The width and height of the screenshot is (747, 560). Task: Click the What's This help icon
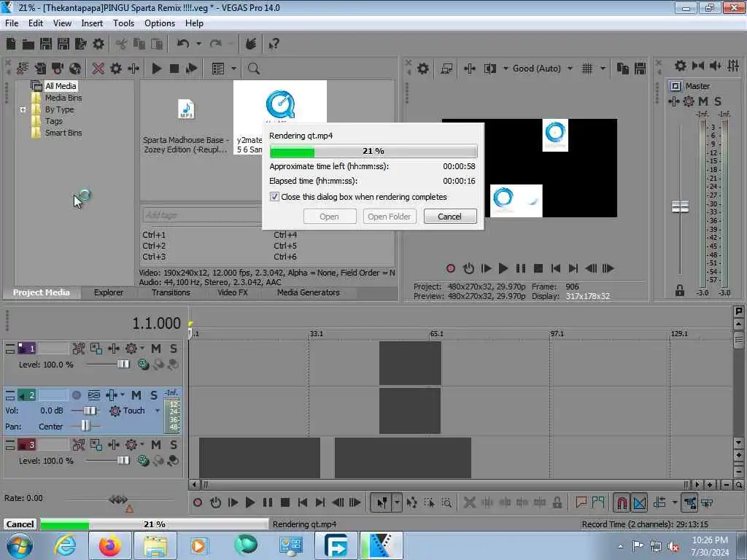coord(274,44)
